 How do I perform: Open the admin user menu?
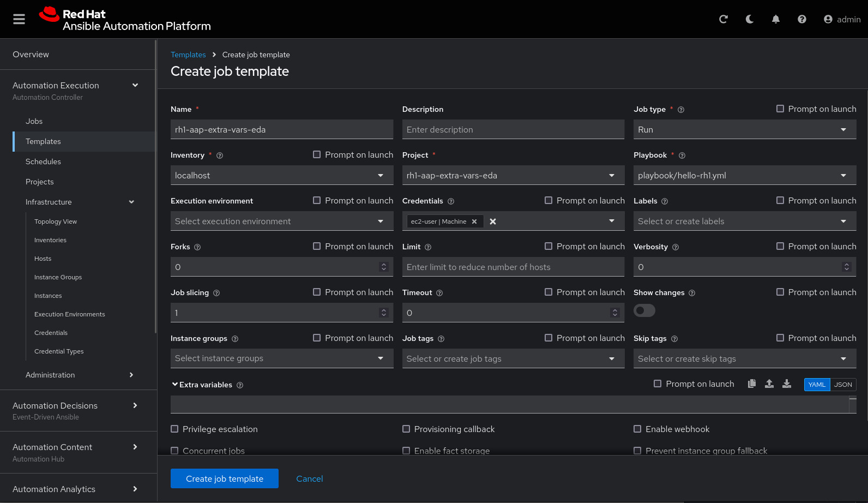pyautogui.click(x=842, y=19)
